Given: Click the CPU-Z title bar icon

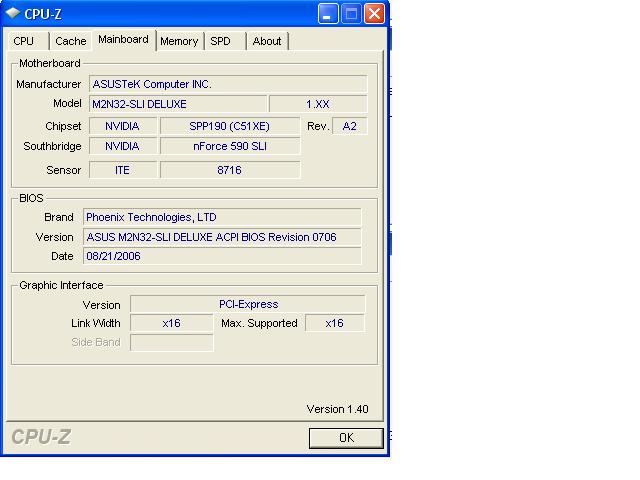Looking at the screenshot, I should click(x=13, y=14).
